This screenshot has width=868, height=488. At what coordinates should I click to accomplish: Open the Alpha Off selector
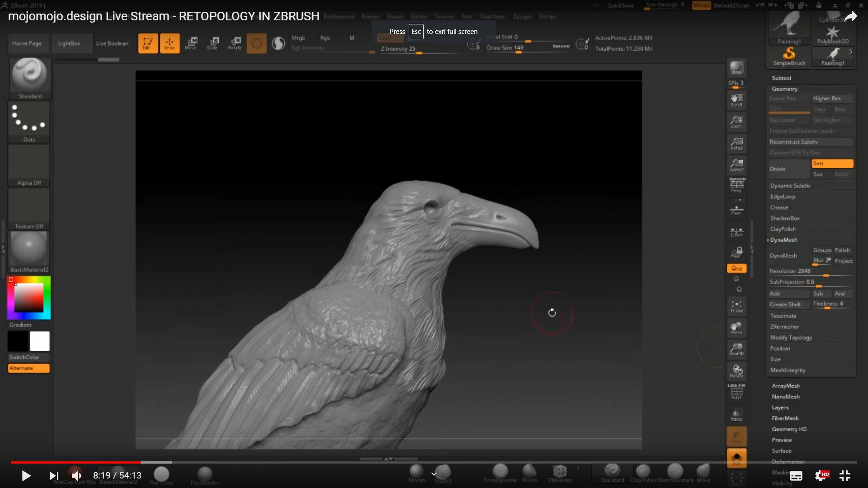click(x=29, y=165)
